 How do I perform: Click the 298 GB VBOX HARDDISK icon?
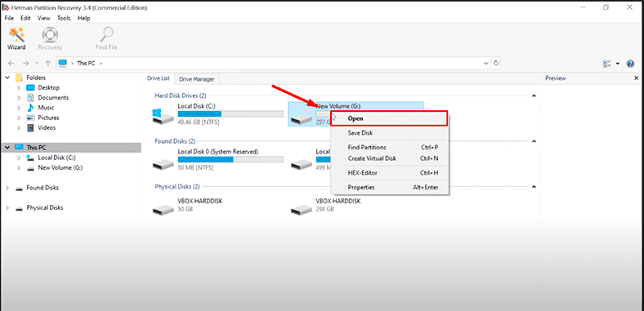[x=301, y=210]
